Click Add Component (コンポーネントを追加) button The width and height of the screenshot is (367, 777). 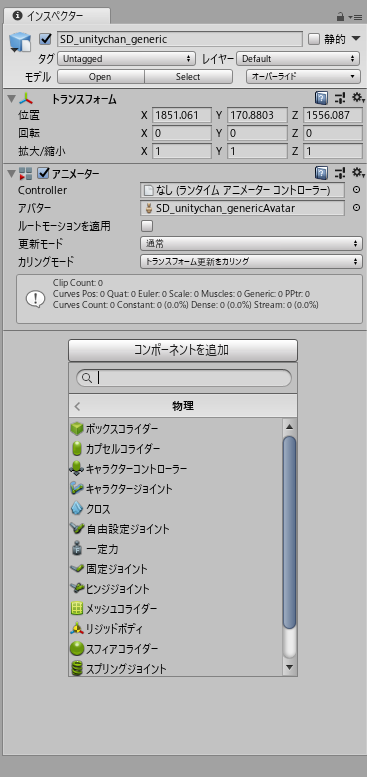[182, 350]
